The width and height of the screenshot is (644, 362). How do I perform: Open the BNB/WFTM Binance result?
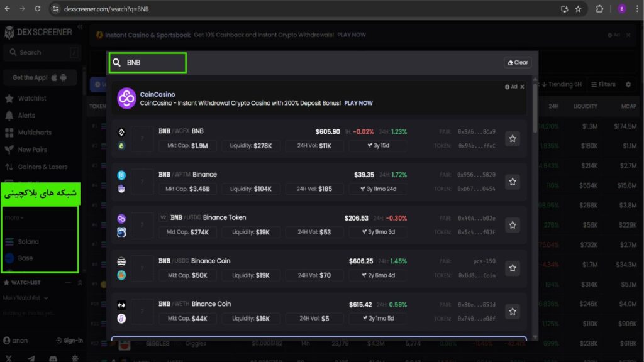(319, 182)
